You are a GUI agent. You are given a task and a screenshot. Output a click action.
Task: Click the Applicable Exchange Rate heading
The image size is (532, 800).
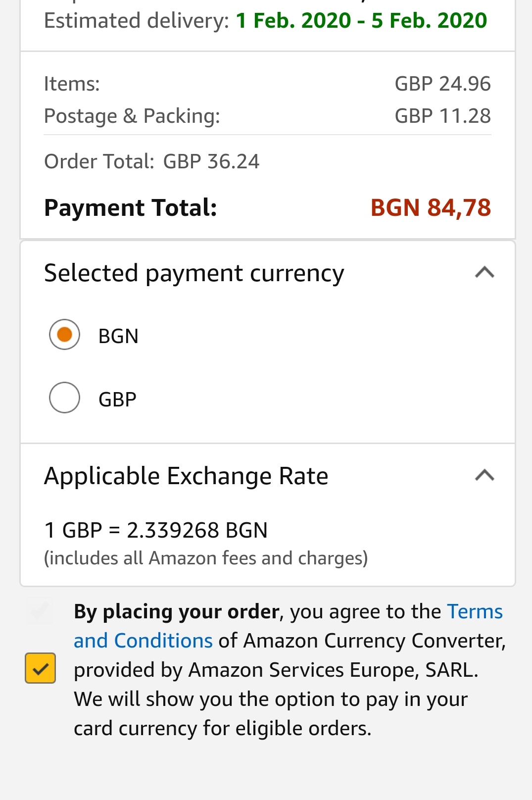tap(186, 476)
